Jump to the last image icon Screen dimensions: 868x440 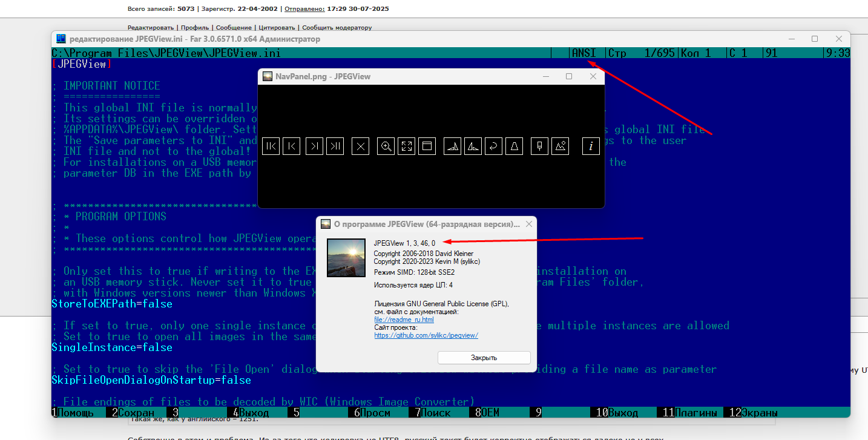click(x=335, y=146)
